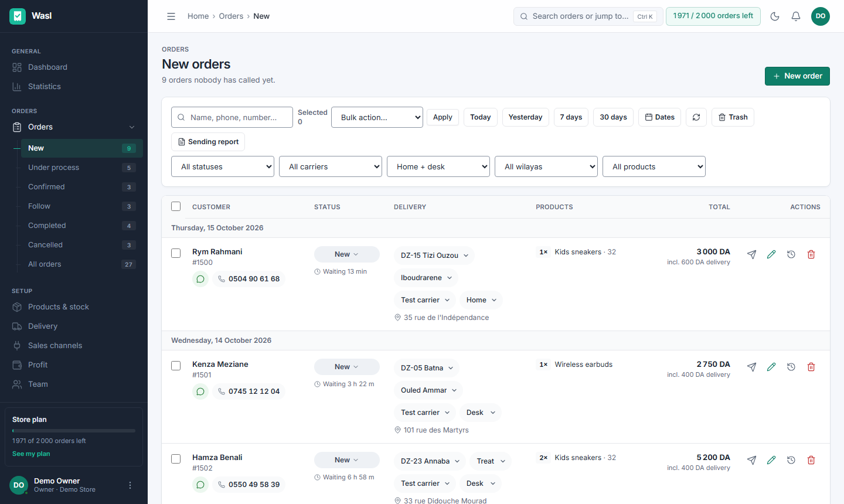Click Home in the breadcrumb
Screen dimensions: 844x504
click(198, 16)
